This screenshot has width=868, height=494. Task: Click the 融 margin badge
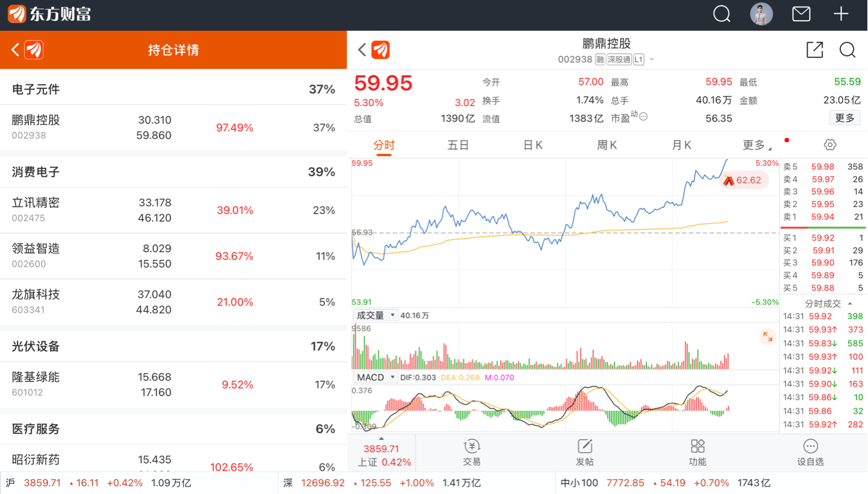[600, 59]
